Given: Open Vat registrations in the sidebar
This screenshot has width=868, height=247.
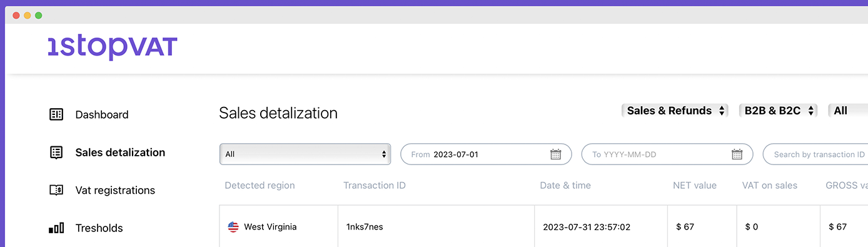Looking at the screenshot, I should 115,191.
